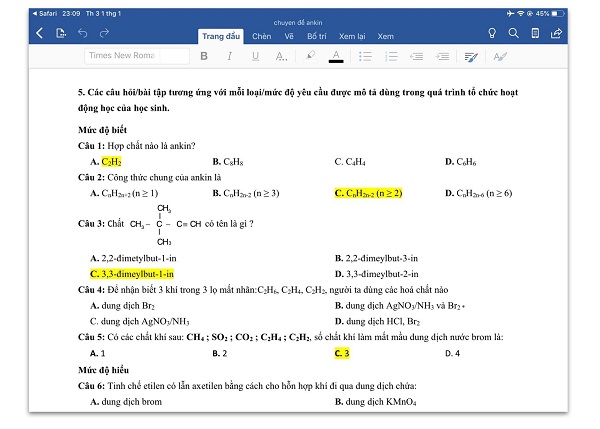Return to Safari from status bar

45,13
